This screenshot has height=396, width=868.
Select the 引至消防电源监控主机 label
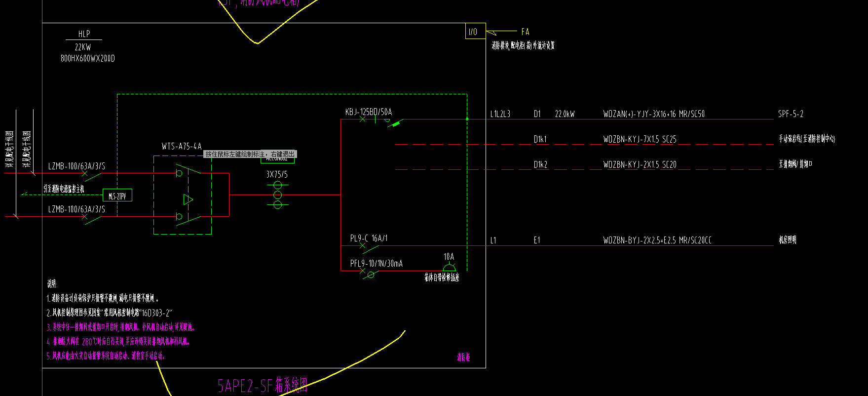pos(63,189)
